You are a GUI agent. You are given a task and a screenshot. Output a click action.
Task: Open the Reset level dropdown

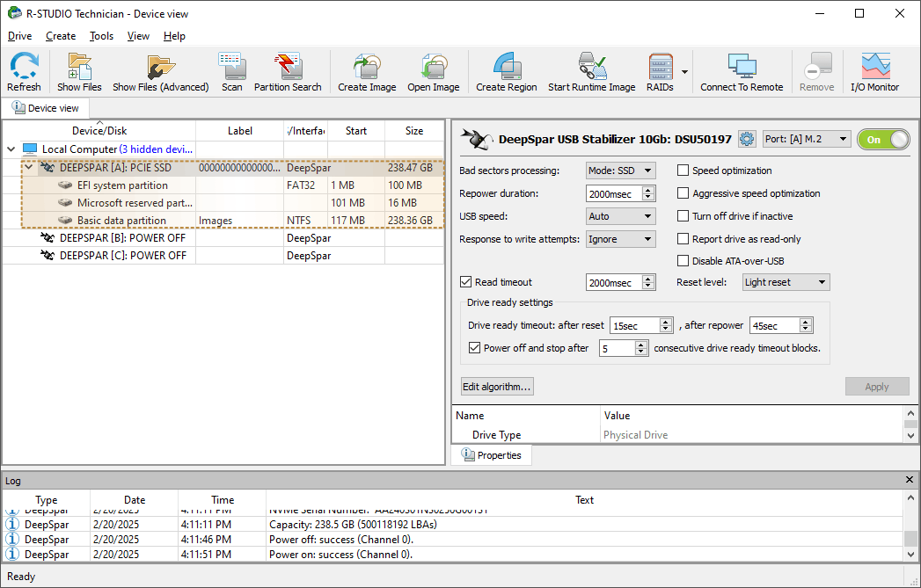click(x=786, y=281)
